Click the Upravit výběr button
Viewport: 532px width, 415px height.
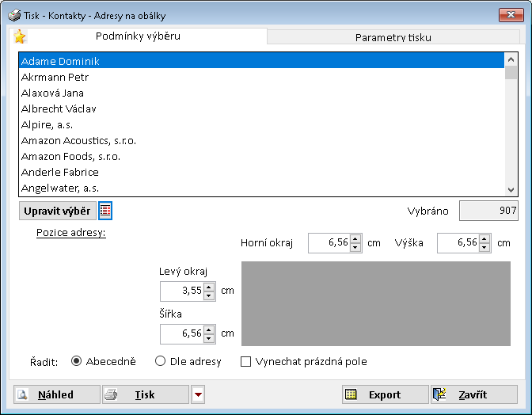coord(57,211)
